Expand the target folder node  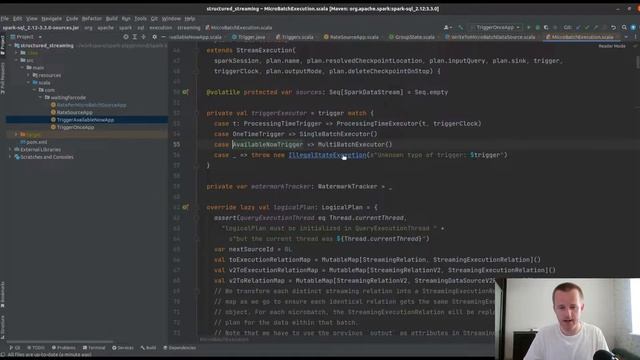(x=17, y=134)
